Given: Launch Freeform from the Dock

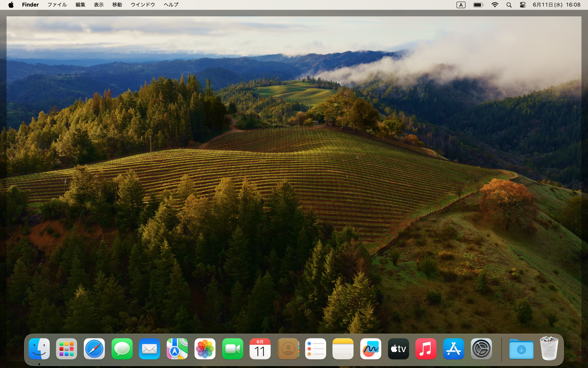Looking at the screenshot, I should click(371, 349).
